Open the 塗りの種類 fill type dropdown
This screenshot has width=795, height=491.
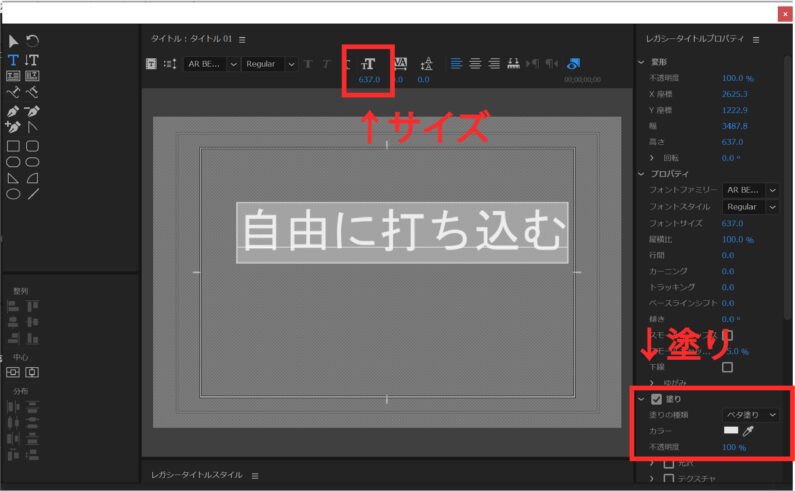tap(750, 414)
